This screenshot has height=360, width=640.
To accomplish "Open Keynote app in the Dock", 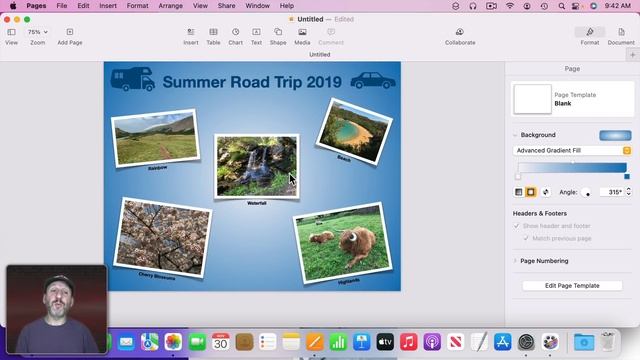I will [362, 342].
